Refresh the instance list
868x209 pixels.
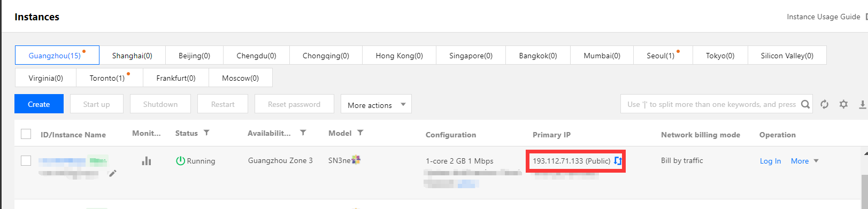point(825,104)
